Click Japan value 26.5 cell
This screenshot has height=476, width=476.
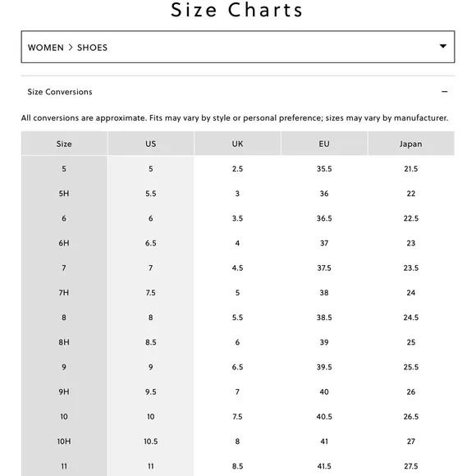[x=410, y=417]
